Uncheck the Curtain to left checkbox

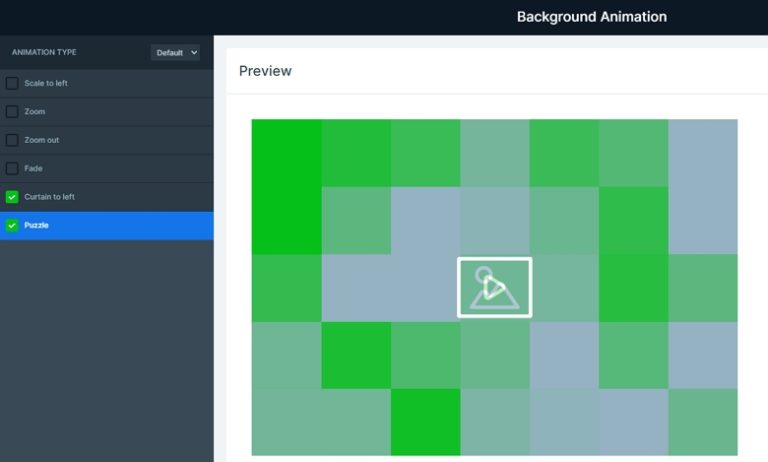pyautogui.click(x=12, y=197)
